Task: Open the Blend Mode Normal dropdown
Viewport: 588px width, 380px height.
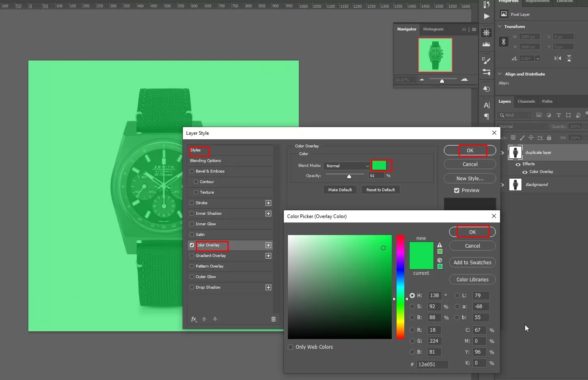Action: coord(347,166)
